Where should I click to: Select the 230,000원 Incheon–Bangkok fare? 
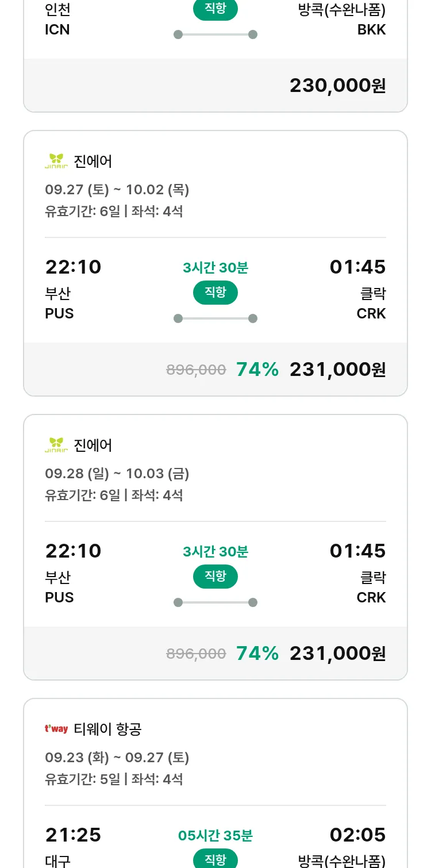point(337,86)
